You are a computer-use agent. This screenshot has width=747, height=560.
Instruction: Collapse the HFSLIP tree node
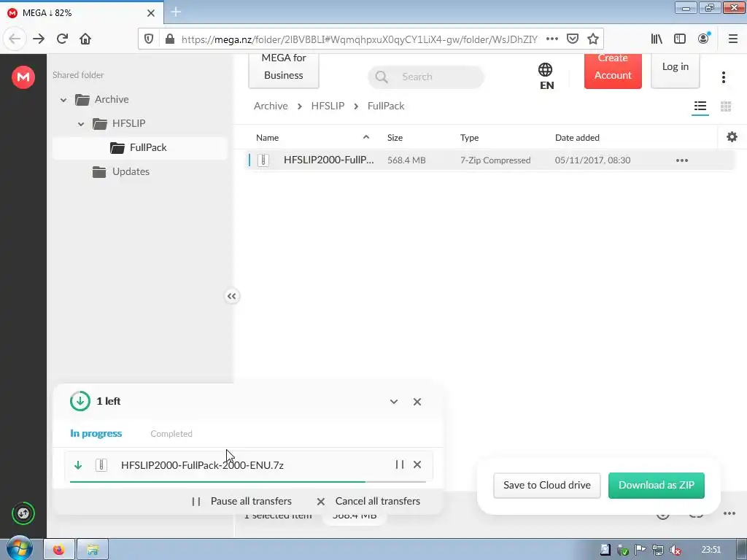pyautogui.click(x=81, y=124)
